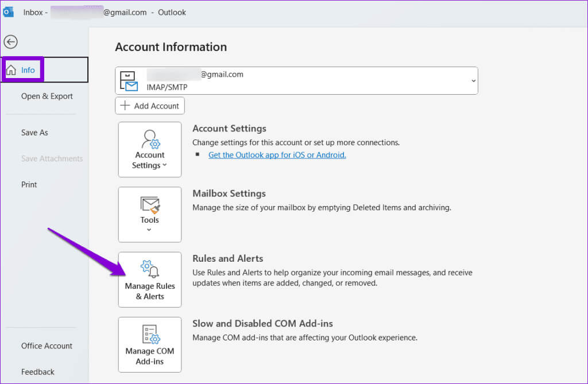The width and height of the screenshot is (588, 384).
Task: Open Manage COM Add-ins
Action: pyautogui.click(x=150, y=344)
